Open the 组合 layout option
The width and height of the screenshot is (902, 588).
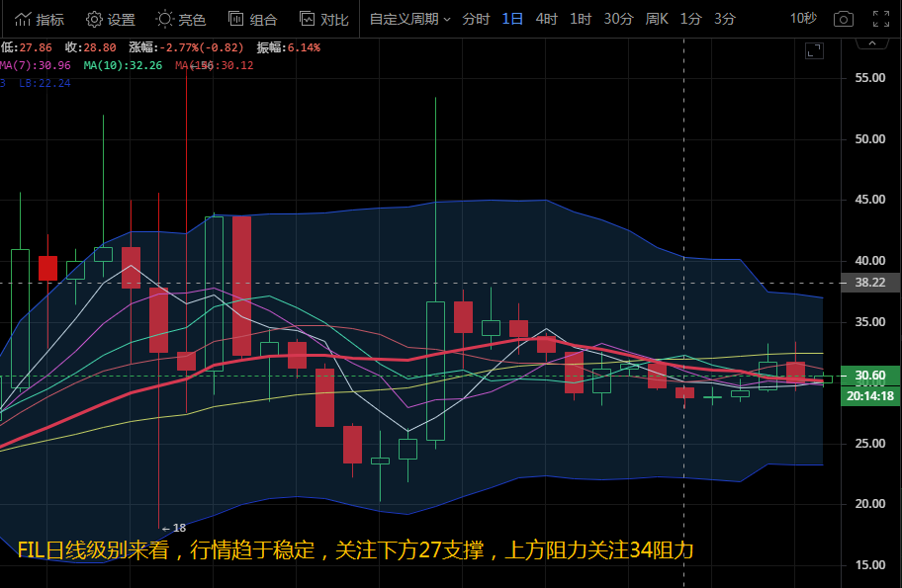(x=252, y=19)
